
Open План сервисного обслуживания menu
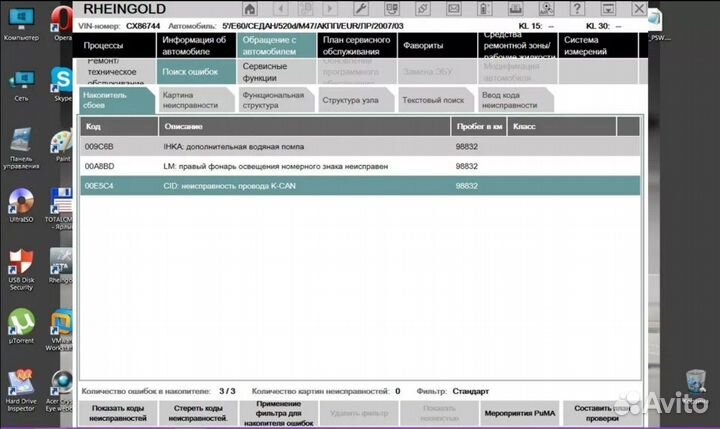356,45
